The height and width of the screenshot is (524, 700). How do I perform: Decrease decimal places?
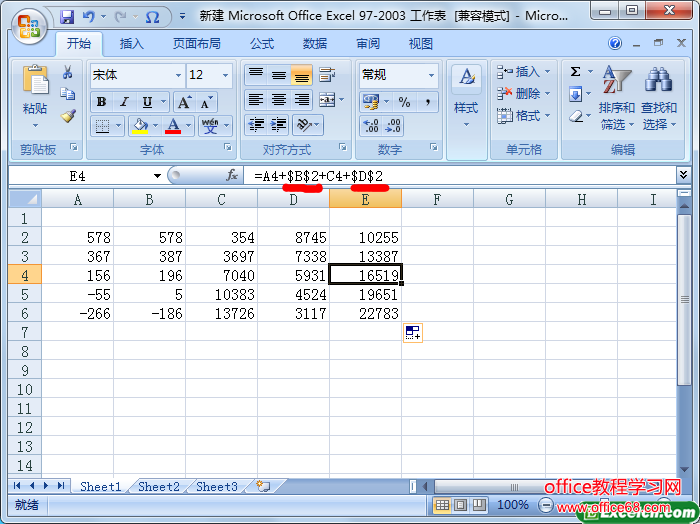tap(393, 126)
